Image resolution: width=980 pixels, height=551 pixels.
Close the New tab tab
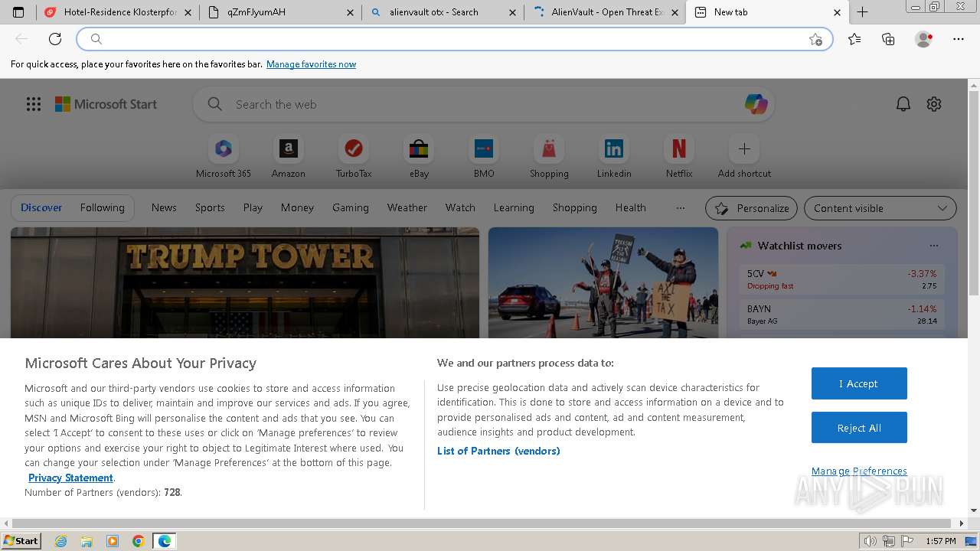(837, 12)
